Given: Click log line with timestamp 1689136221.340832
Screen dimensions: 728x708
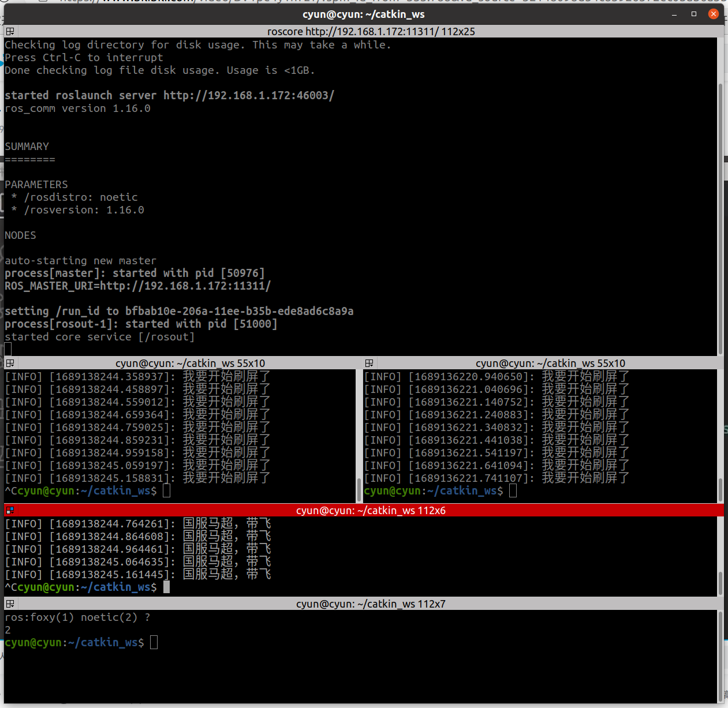Looking at the screenshot, I should tap(496, 427).
